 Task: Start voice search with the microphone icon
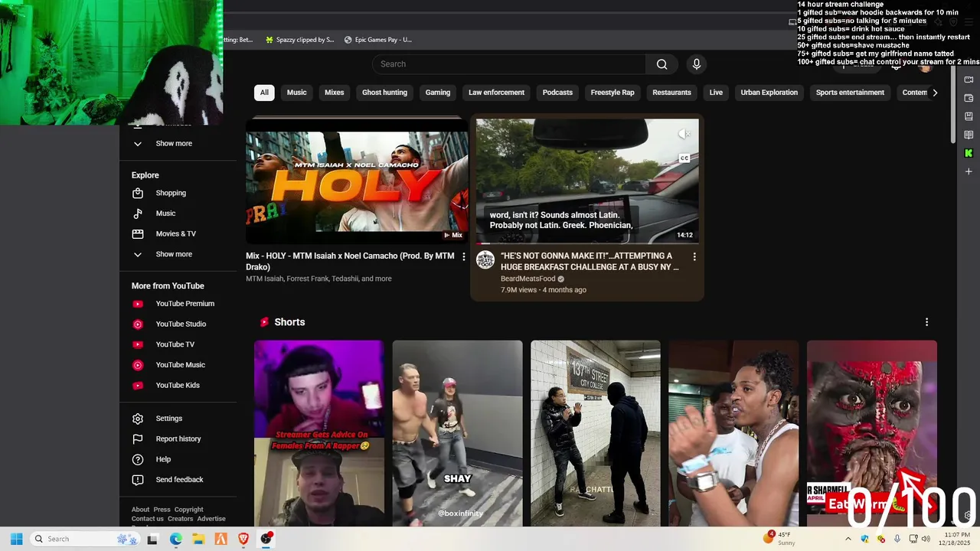tap(697, 64)
